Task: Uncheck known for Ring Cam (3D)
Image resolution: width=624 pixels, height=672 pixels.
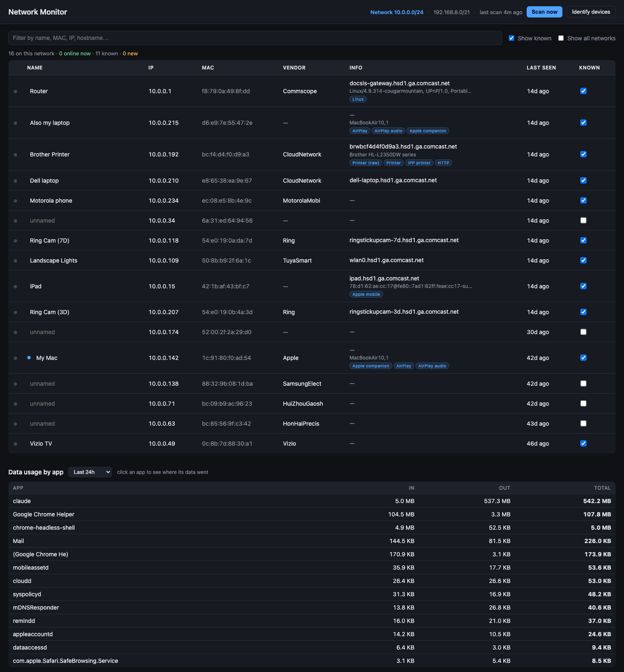Action: pos(583,312)
